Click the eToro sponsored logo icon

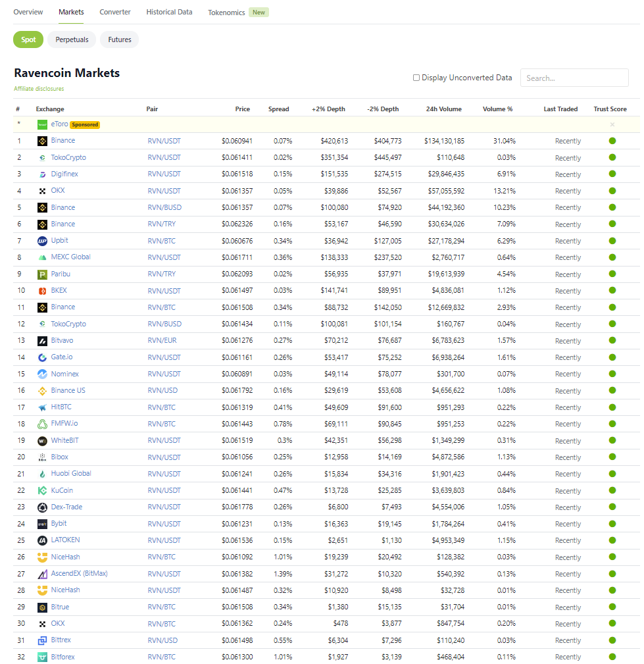tap(42, 124)
